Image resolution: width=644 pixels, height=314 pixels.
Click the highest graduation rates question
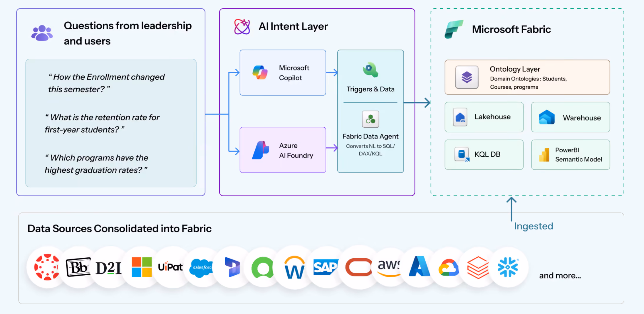click(96, 164)
